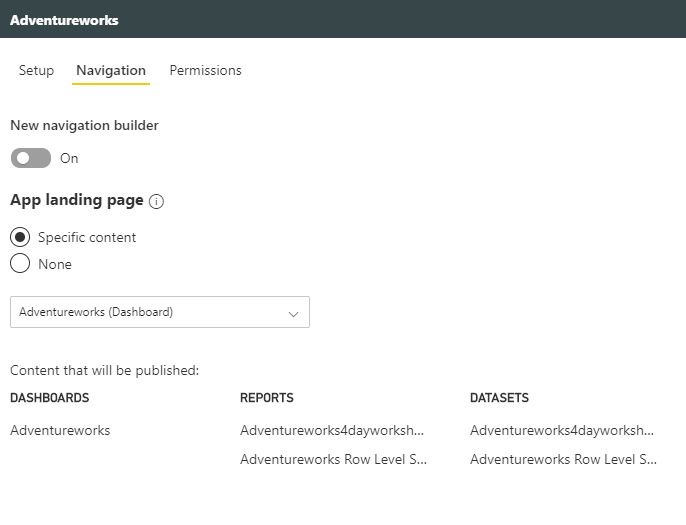Click the Adventureworks4dayworksh... dataset item
The height and width of the screenshot is (525, 686).
562,431
